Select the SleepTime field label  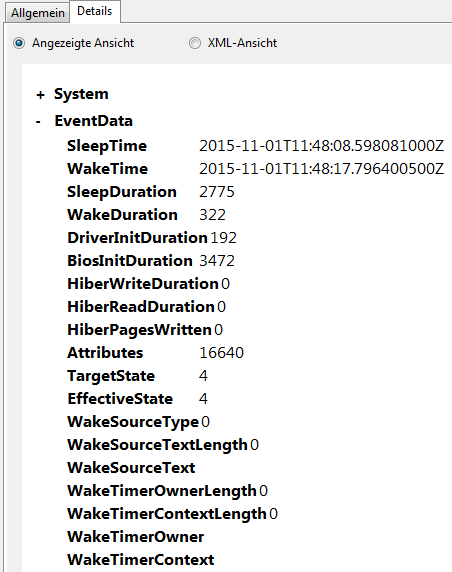click(107, 146)
